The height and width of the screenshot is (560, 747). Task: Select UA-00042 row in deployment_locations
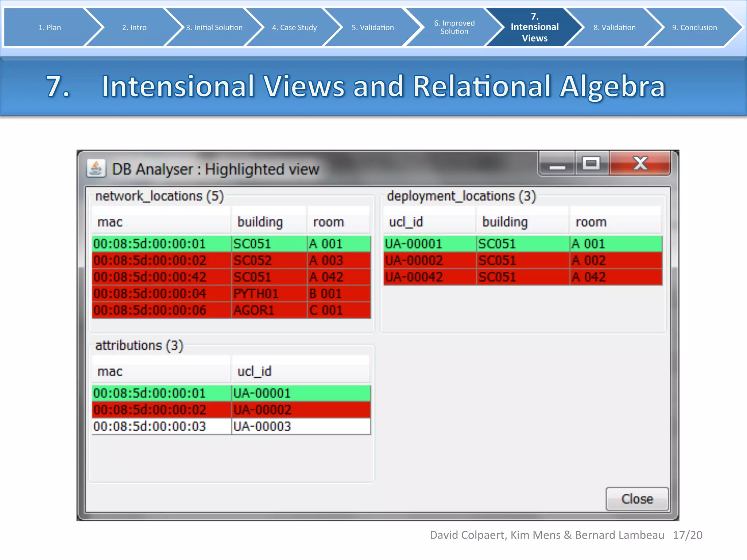(x=522, y=277)
